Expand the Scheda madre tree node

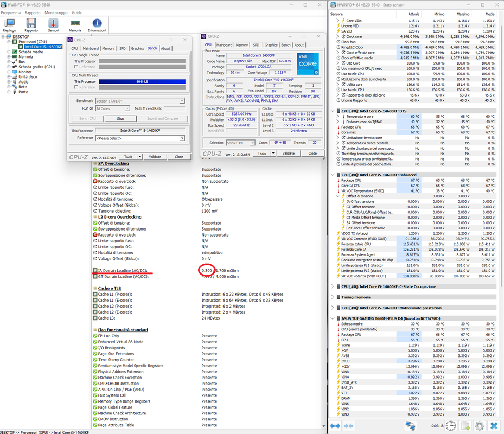click(x=9, y=52)
